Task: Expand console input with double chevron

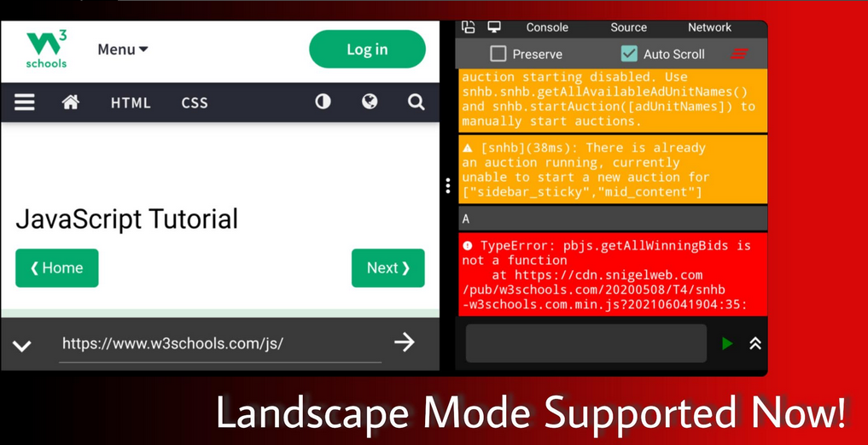Action: 755,343
